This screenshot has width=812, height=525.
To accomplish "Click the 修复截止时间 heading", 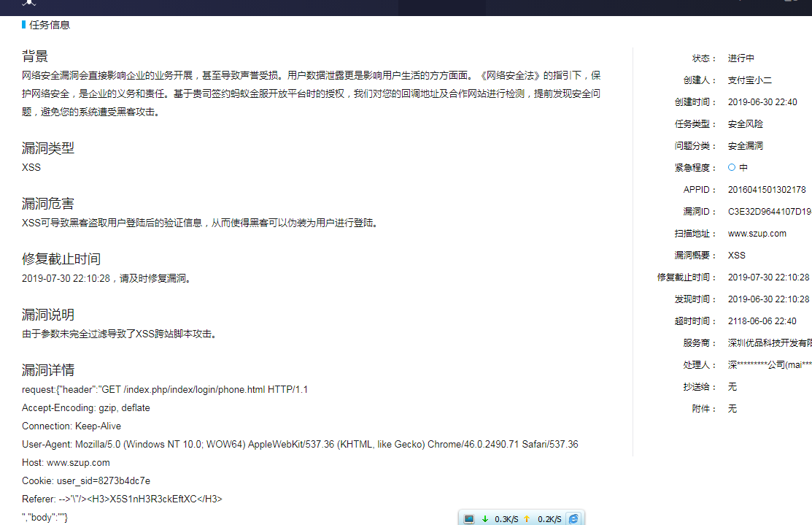I will pos(61,259).
